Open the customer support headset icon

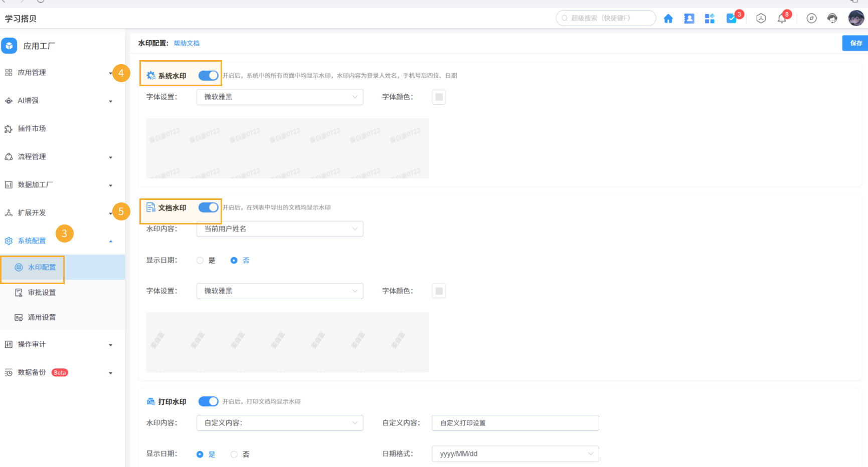(832, 19)
